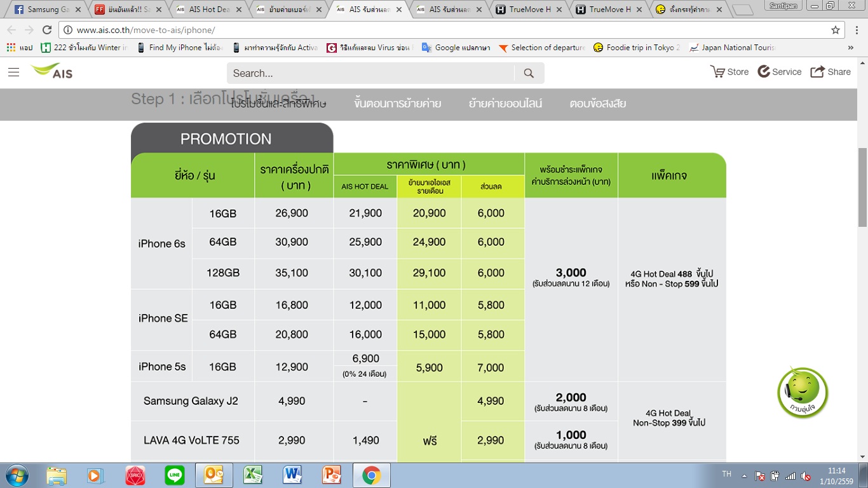Screen dimensions: 868x488
Task: Open PowerPoint from the taskbar
Action: pyautogui.click(x=332, y=475)
